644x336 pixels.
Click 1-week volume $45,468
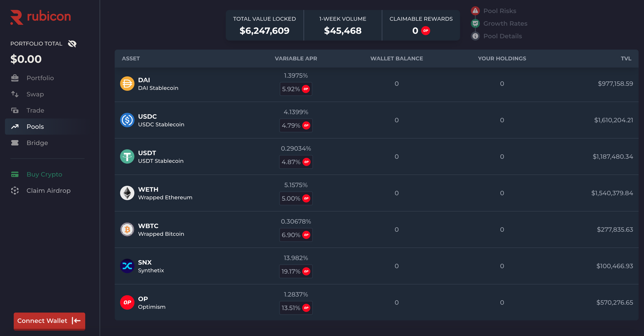coord(343,31)
